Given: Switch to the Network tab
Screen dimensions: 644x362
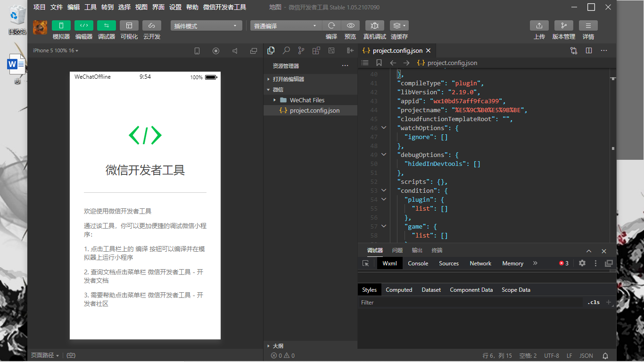Looking at the screenshot, I should pos(480,263).
